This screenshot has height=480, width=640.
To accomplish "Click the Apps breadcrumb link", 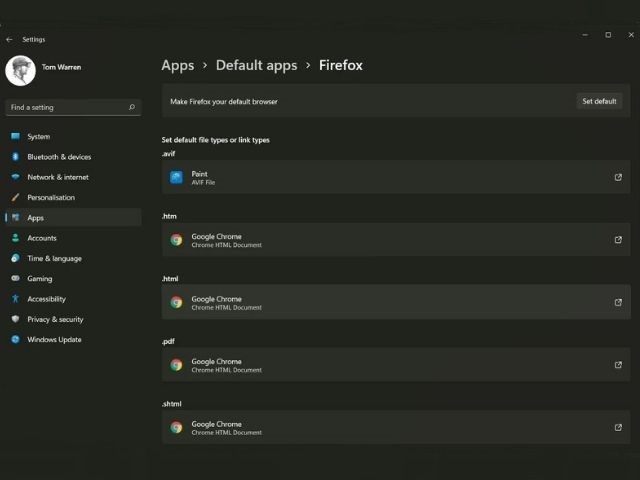I will [x=178, y=65].
